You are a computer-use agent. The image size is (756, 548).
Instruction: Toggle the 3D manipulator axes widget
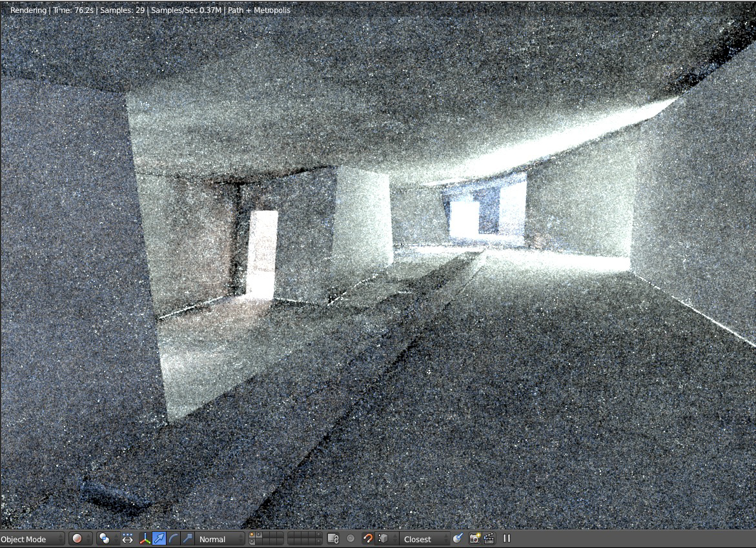pos(145,539)
